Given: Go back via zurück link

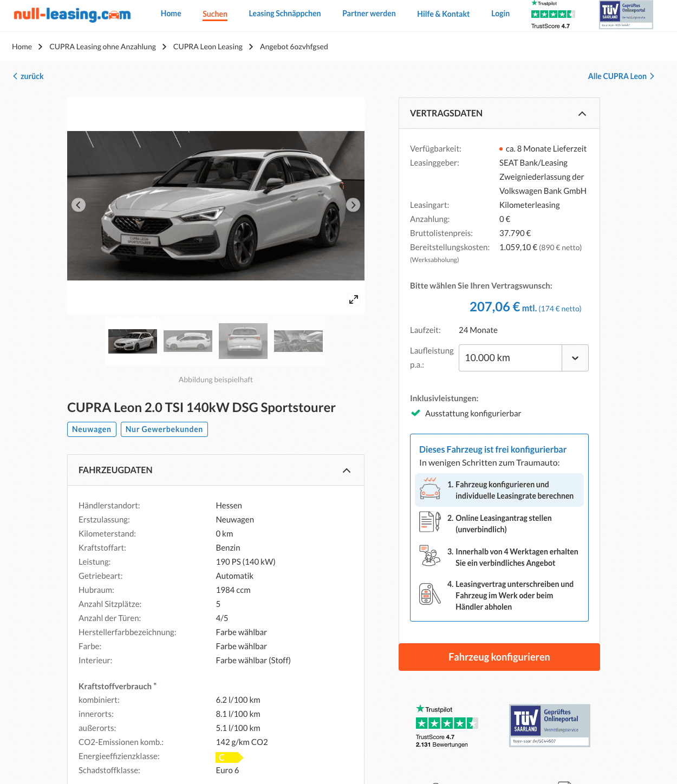Looking at the screenshot, I should point(28,76).
